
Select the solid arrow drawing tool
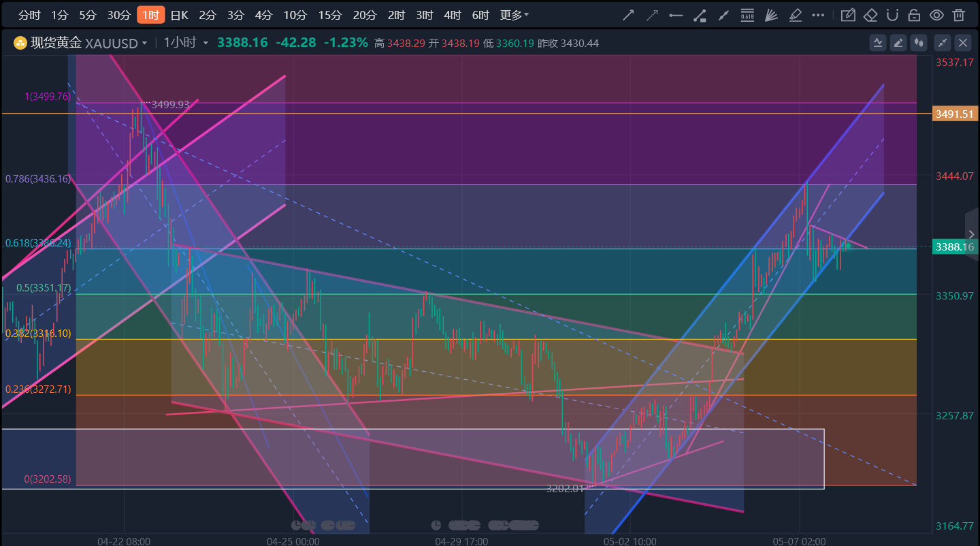629,15
